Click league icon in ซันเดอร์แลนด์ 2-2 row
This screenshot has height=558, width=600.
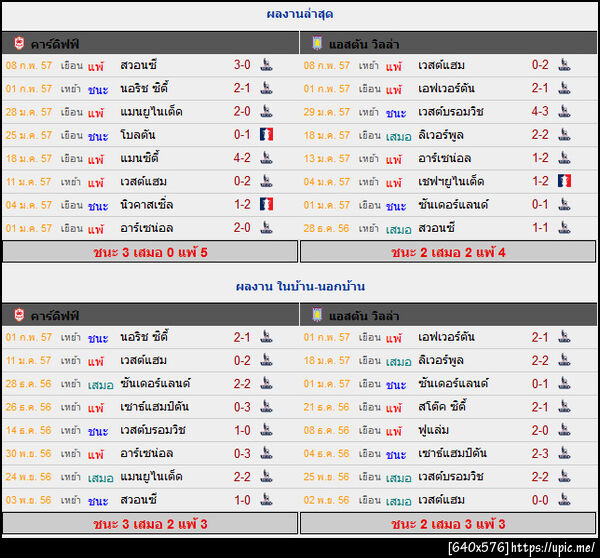click(x=266, y=383)
